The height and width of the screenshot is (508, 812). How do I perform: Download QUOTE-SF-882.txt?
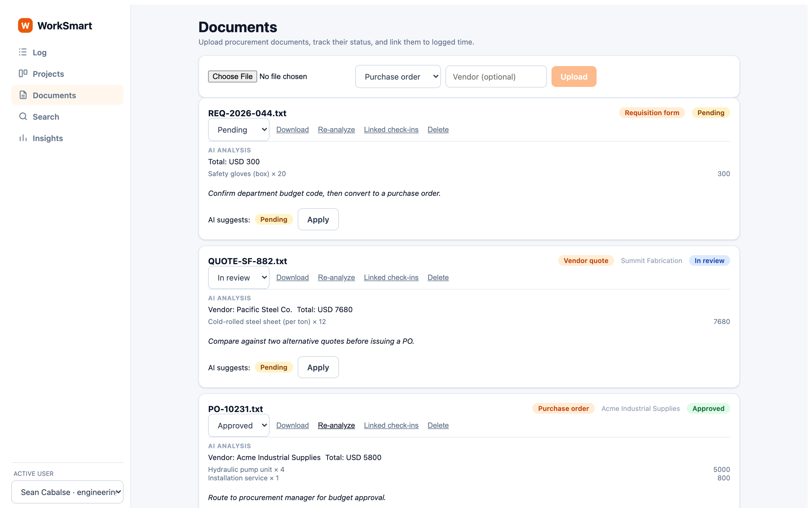(x=292, y=277)
